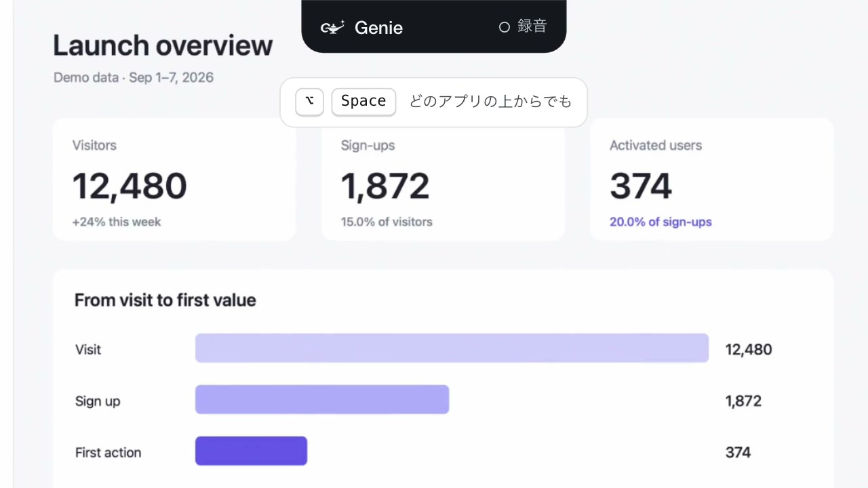Click the 1,872 value beside the Sign up bar

pos(743,401)
